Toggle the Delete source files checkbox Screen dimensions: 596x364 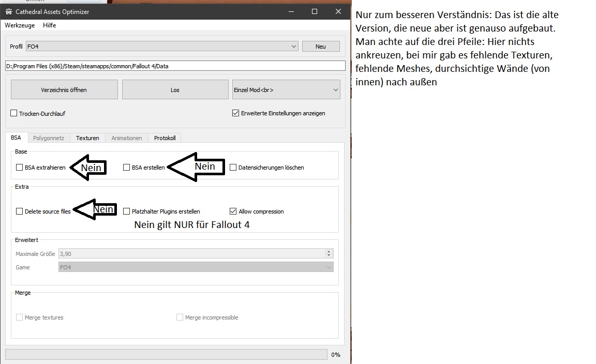20,211
